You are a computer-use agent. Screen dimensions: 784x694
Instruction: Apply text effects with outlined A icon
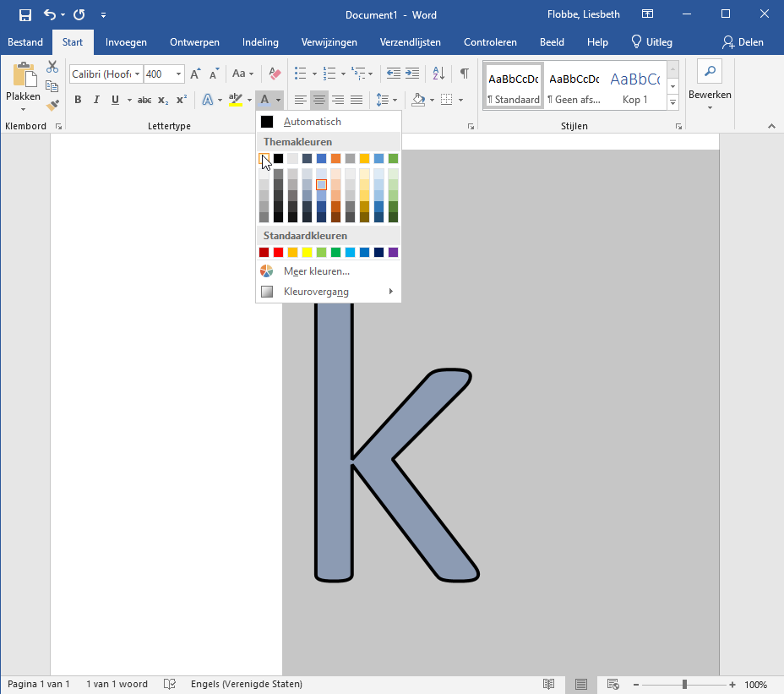coord(207,100)
